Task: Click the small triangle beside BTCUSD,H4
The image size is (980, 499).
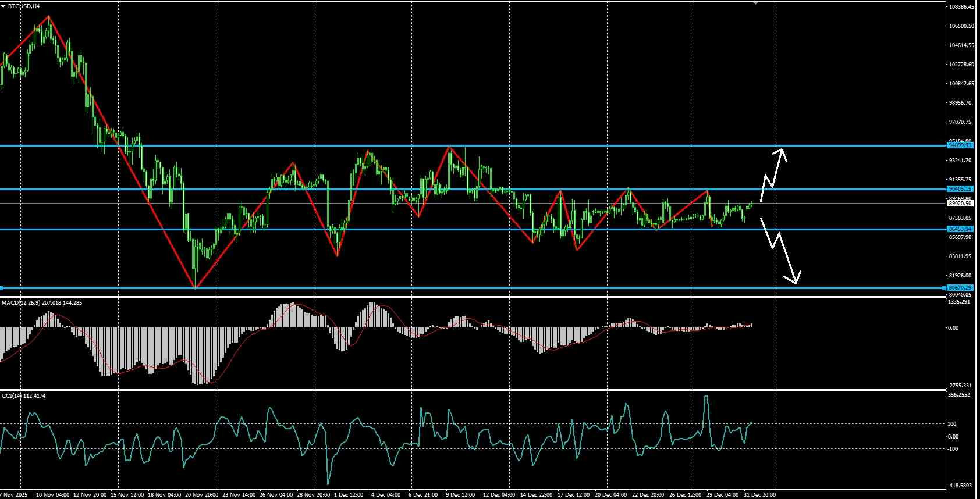Action: point(3,6)
